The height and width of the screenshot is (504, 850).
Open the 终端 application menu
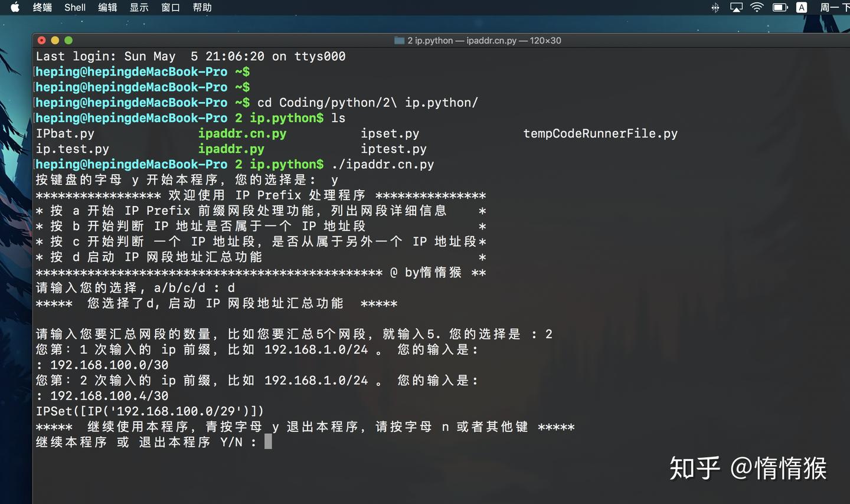42,8
